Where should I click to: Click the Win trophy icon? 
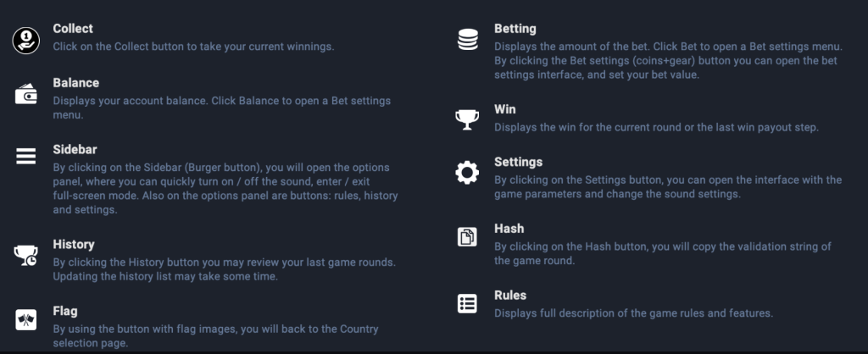click(x=467, y=120)
